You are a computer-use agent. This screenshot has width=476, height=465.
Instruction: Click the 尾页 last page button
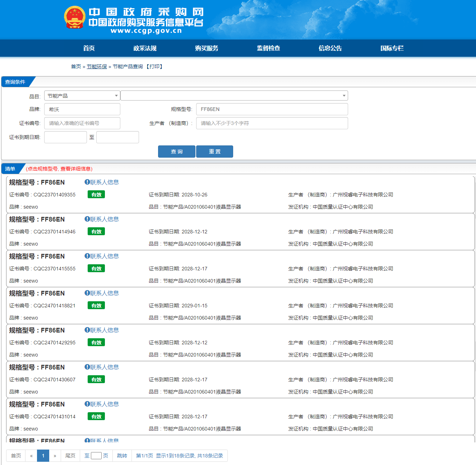(x=70, y=456)
